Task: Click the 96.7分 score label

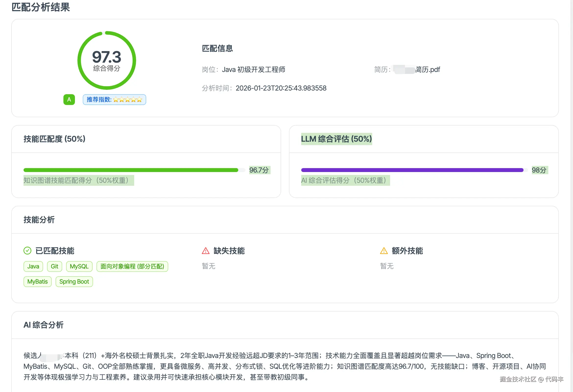Action: pos(259,170)
